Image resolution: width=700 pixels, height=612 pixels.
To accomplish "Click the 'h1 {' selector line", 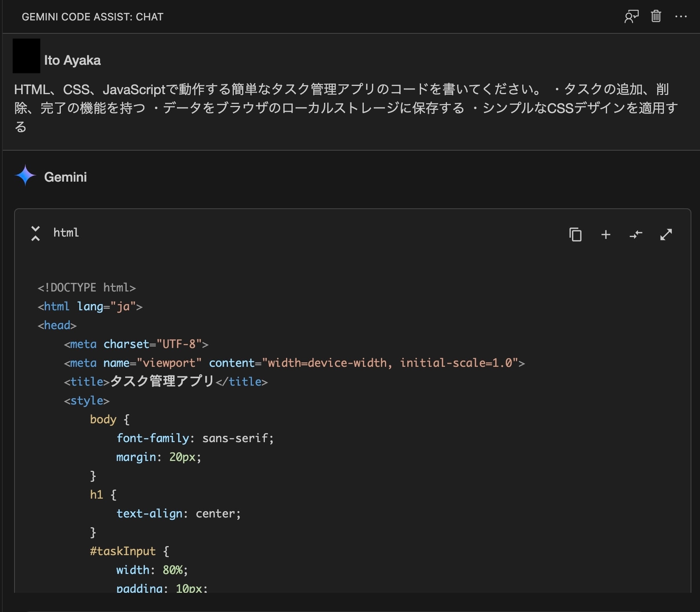I will 103,495.
